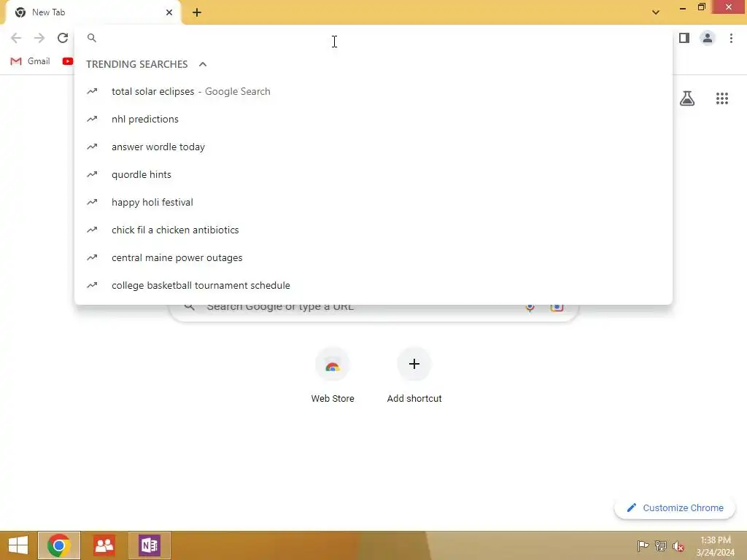Screen dimensions: 747x560
Task: Select suggestion total solar eclipses
Action: tap(373, 91)
